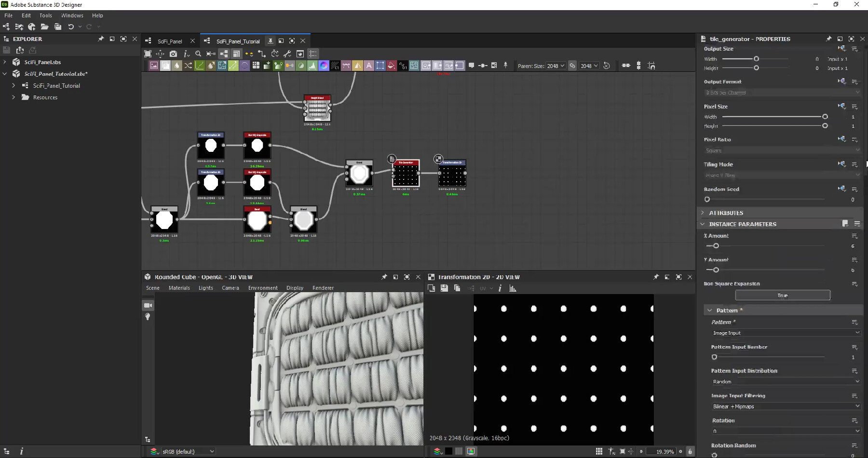The width and height of the screenshot is (868, 458).
Task: Click the camera screenshot icon in graph toolbar
Action: click(173, 54)
